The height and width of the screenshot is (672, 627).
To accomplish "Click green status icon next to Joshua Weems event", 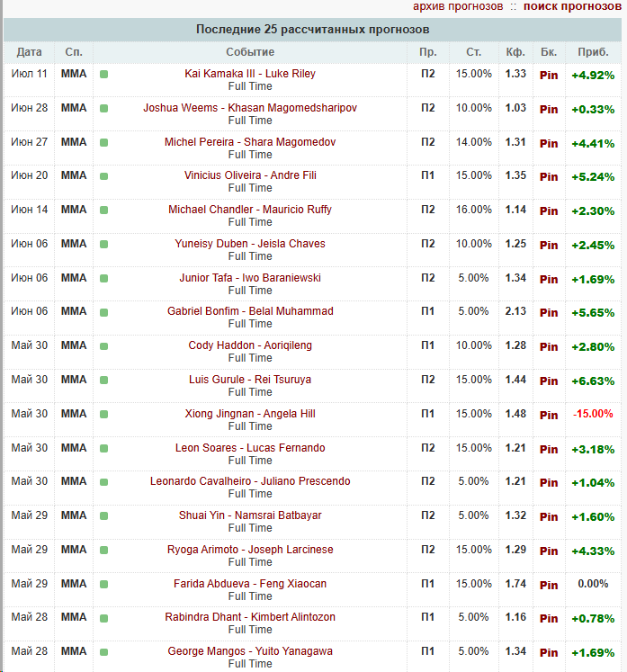I will [x=103, y=109].
